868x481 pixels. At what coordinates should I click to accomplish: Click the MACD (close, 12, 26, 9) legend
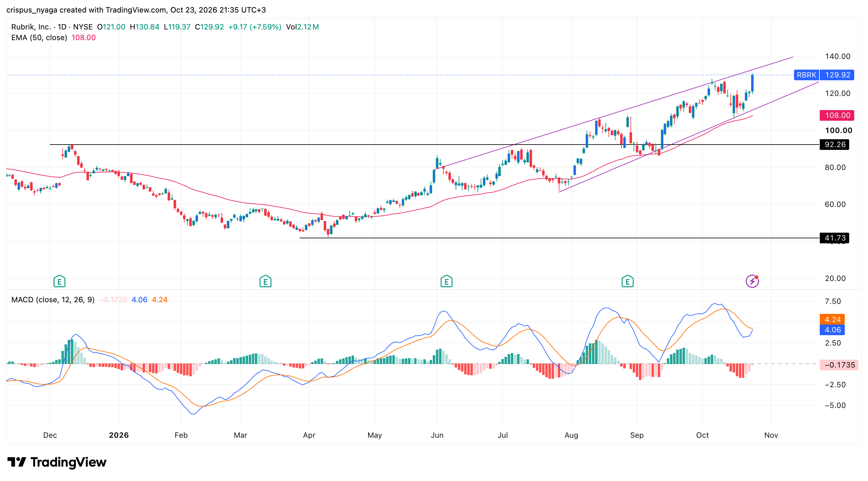53,300
